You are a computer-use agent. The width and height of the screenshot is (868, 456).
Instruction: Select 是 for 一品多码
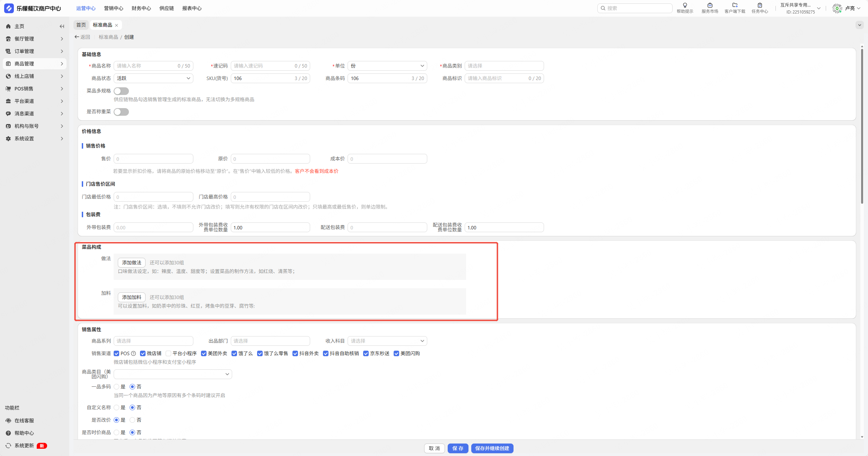[117, 387]
